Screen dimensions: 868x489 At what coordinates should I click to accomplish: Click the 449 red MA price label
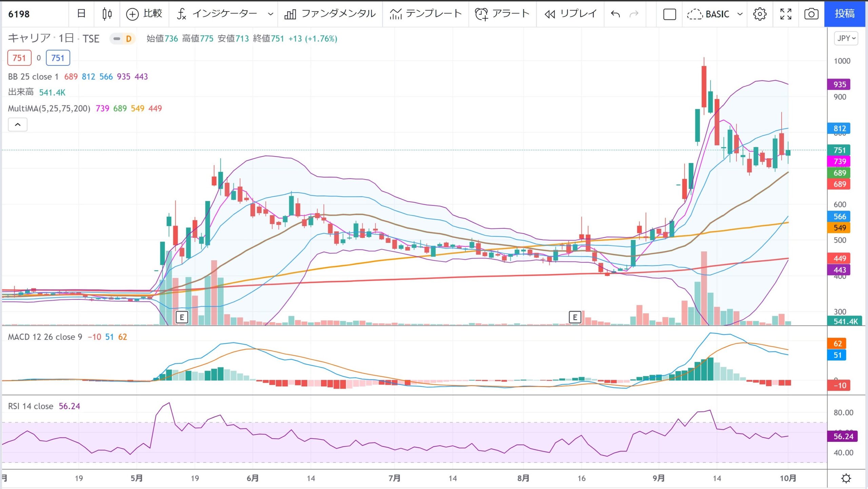840,259
